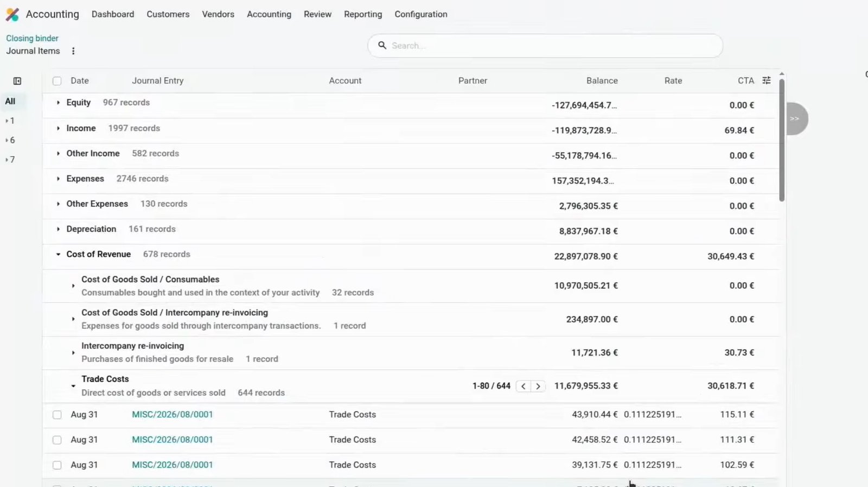Open the Configuration menu
868x487 pixels.
(421, 14)
